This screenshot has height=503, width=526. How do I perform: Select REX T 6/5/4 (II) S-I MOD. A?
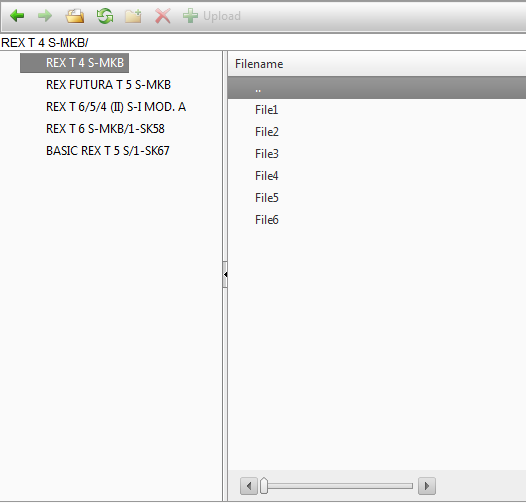pyautogui.click(x=116, y=107)
